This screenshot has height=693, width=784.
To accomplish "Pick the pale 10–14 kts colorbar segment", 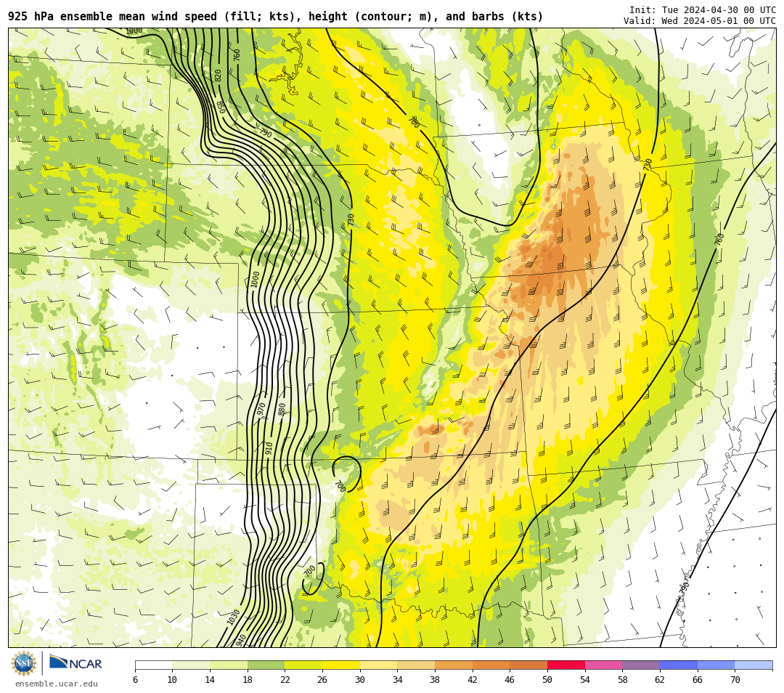I will tap(191, 665).
